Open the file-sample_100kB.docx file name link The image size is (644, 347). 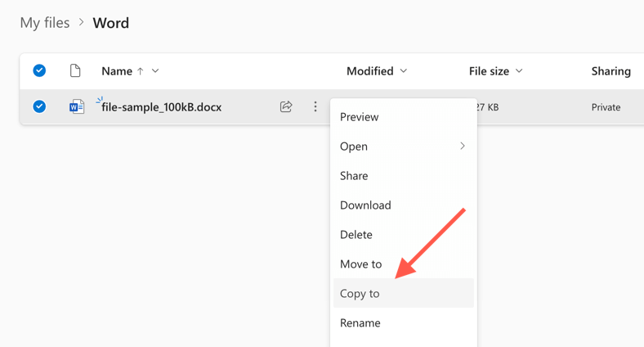(x=161, y=107)
